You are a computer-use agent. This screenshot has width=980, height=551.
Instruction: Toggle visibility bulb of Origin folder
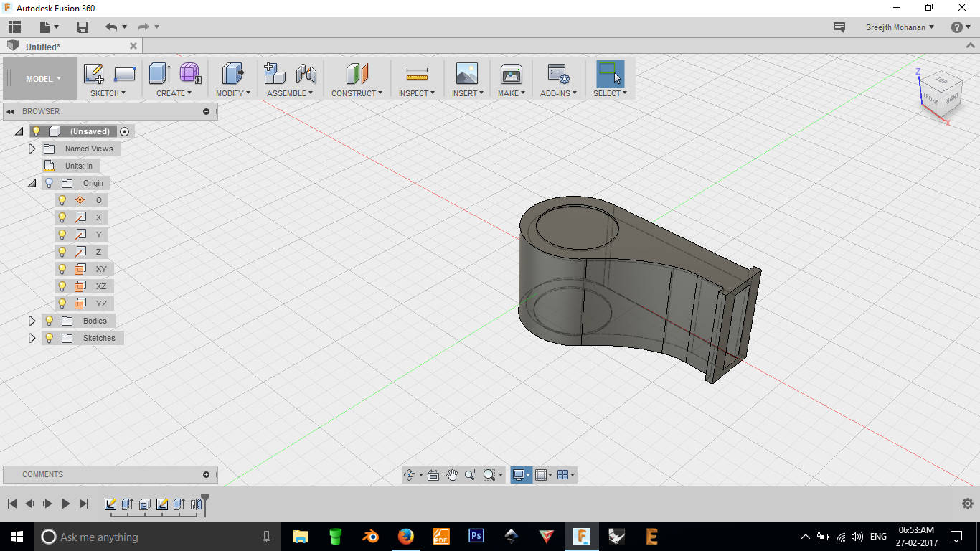tap(50, 183)
